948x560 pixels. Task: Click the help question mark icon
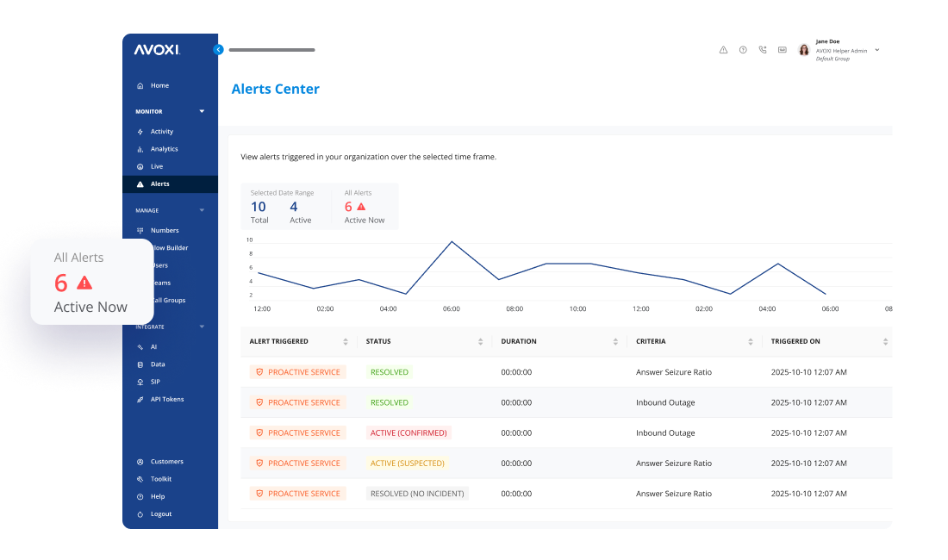tap(743, 49)
